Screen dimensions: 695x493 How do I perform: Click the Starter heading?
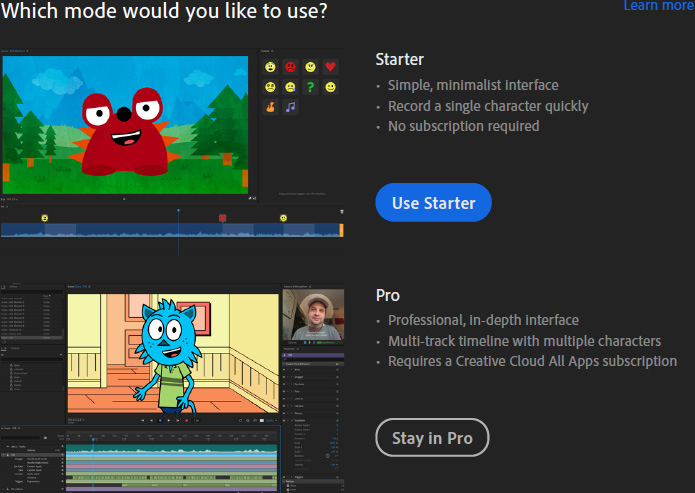[x=399, y=59]
